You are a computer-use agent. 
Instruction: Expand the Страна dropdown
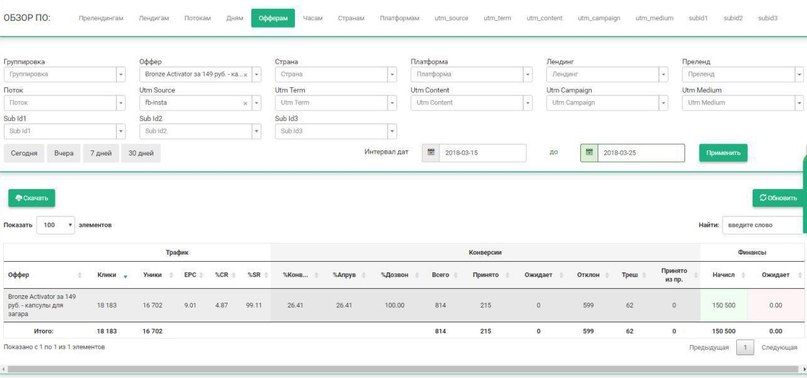tap(336, 75)
